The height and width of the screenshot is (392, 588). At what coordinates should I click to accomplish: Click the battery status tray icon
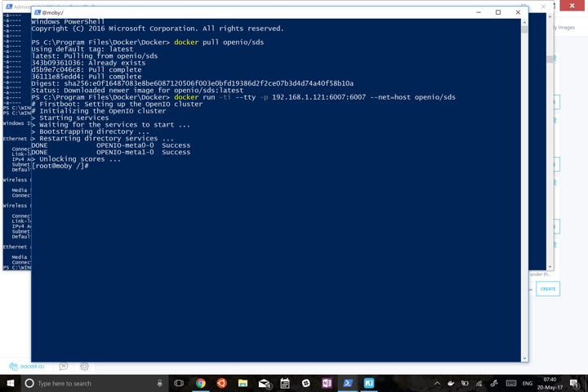(465, 383)
